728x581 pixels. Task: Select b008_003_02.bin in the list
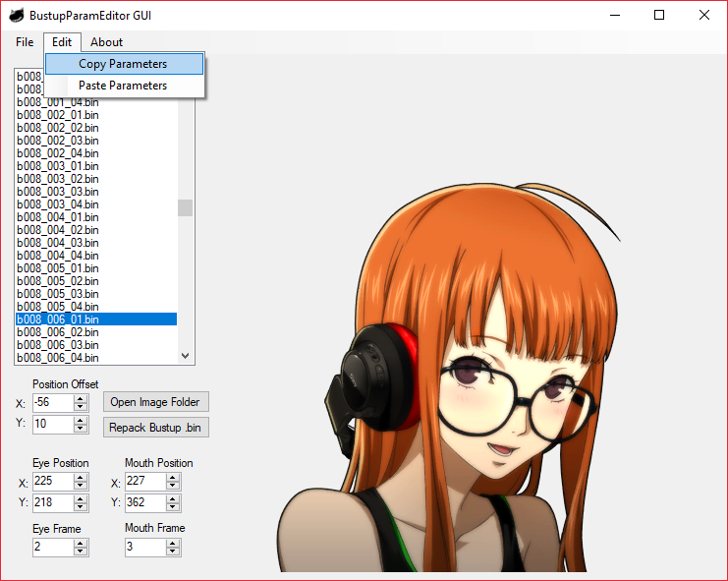pos(96,179)
